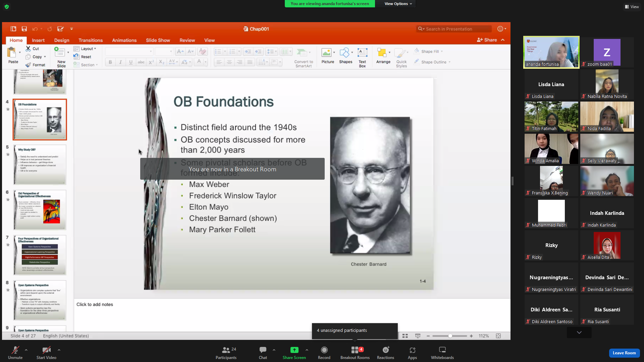
Task: Toggle Bold formatting
Action: coord(110,62)
